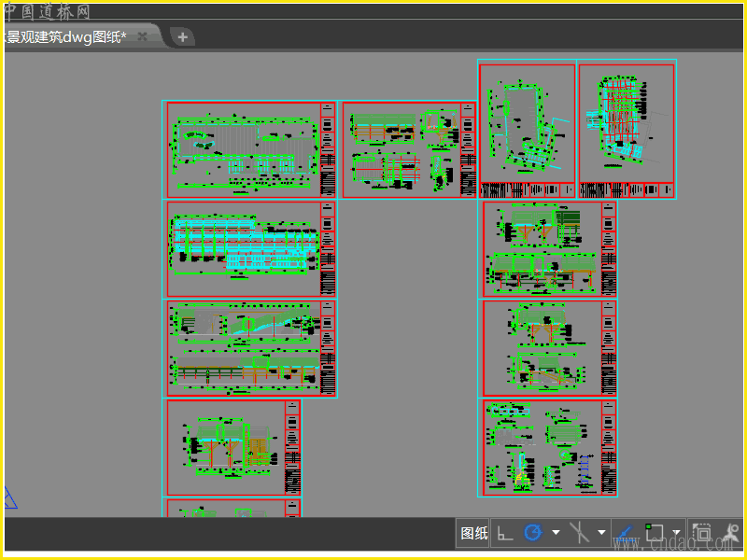Expand Isometric Drafting dropdown arrow
Screen dimensions: 747x560
(601, 533)
